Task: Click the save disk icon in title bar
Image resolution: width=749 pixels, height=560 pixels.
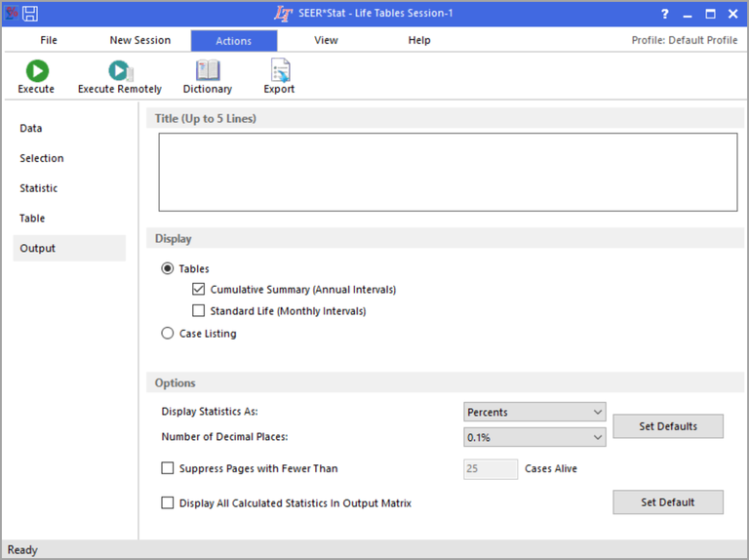Action: [30, 14]
